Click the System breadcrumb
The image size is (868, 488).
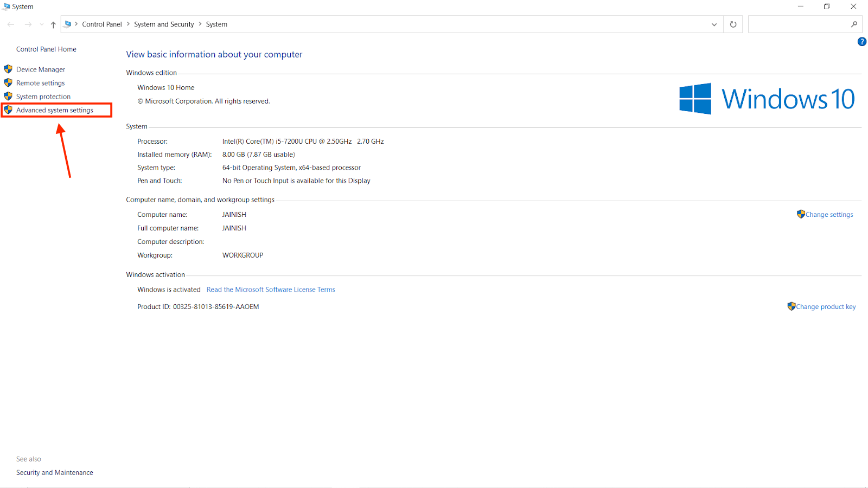pos(216,24)
